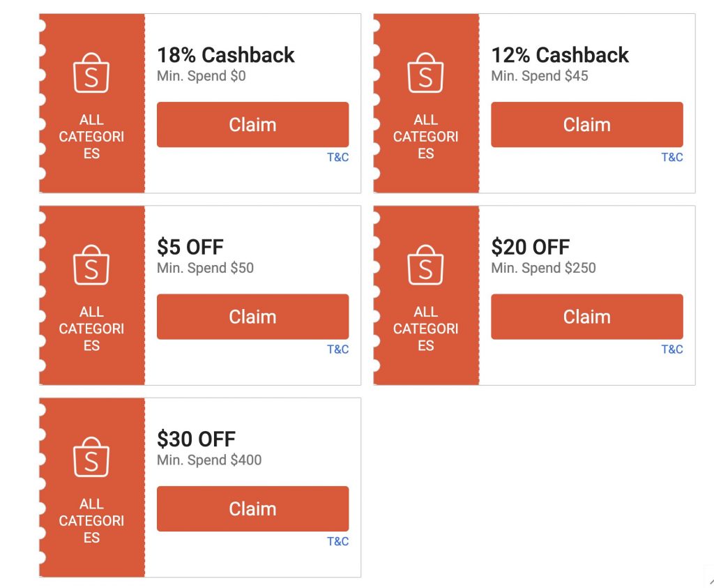The width and height of the screenshot is (714, 588).
Task: Click the 18% Cashback title text
Action: 226,55
